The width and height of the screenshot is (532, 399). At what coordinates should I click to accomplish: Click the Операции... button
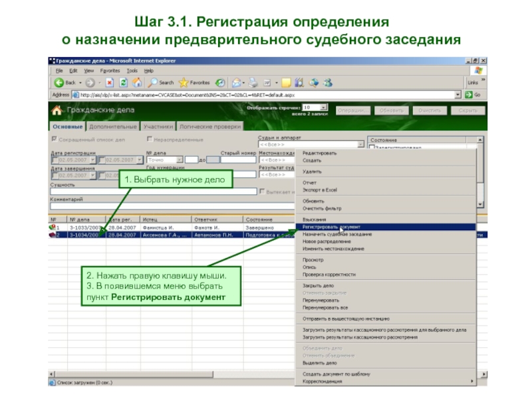tap(353, 110)
